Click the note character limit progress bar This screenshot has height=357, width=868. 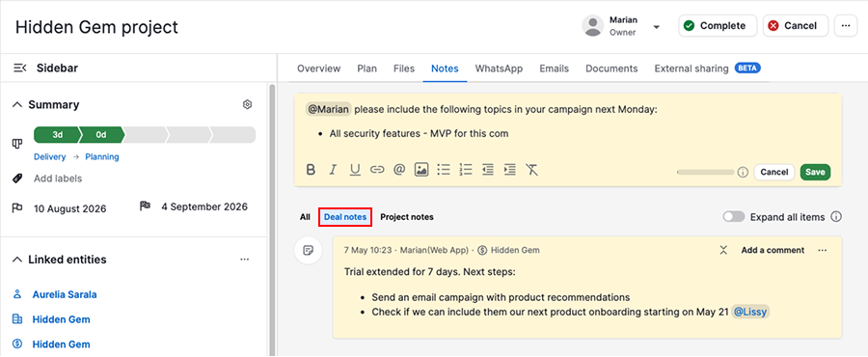point(705,172)
